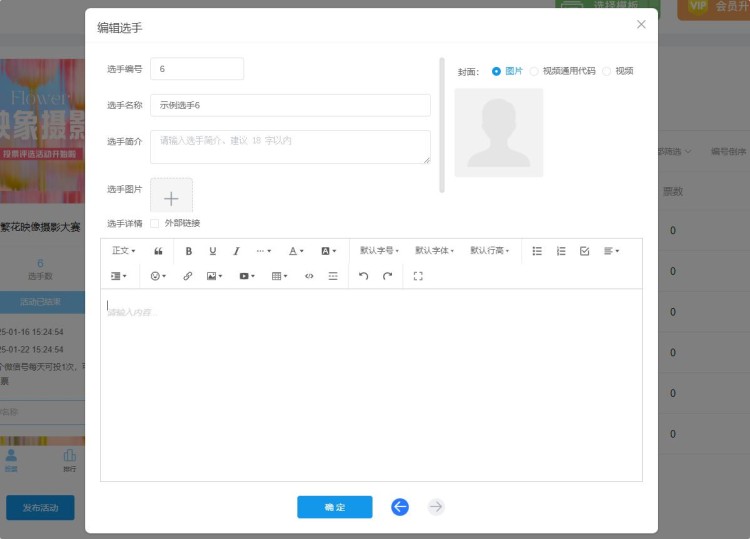Insert a blockquote in the editor
750x539 pixels.
coord(159,251)
